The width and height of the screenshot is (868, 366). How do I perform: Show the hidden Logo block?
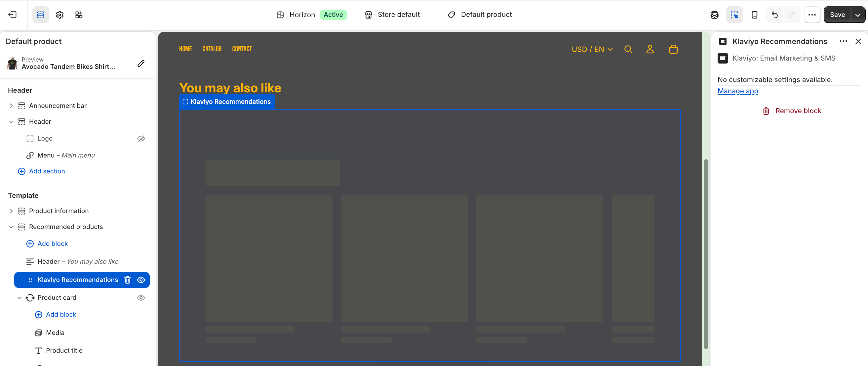point(141,138)
